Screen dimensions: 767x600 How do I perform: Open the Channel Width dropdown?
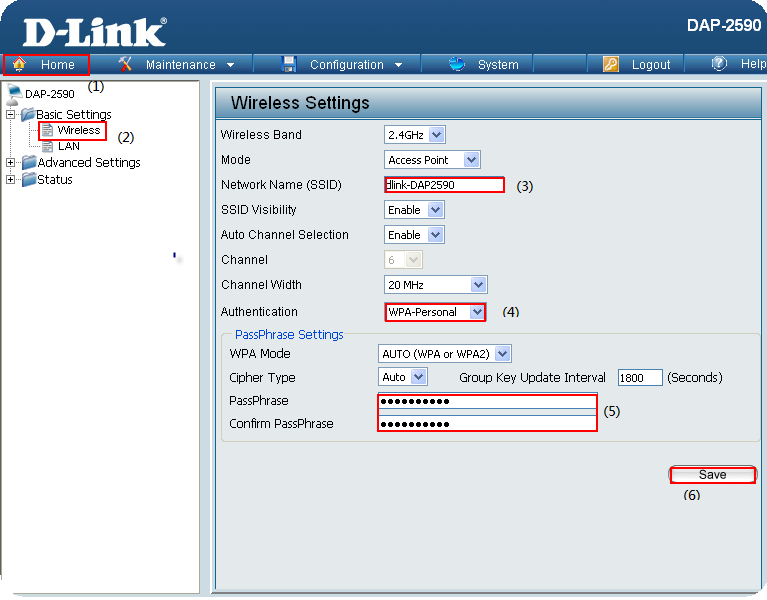[x=436, y=285]
